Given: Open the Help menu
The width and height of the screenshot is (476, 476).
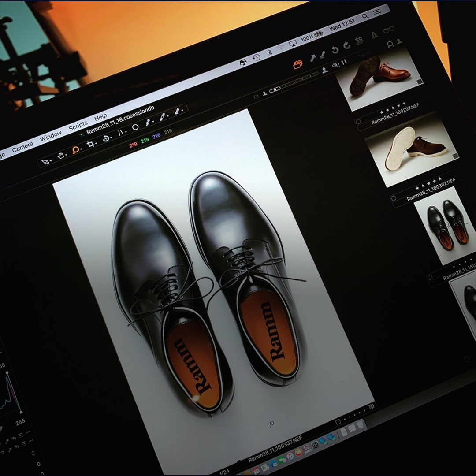Looking at the screenshot, I should click(100, 117).
